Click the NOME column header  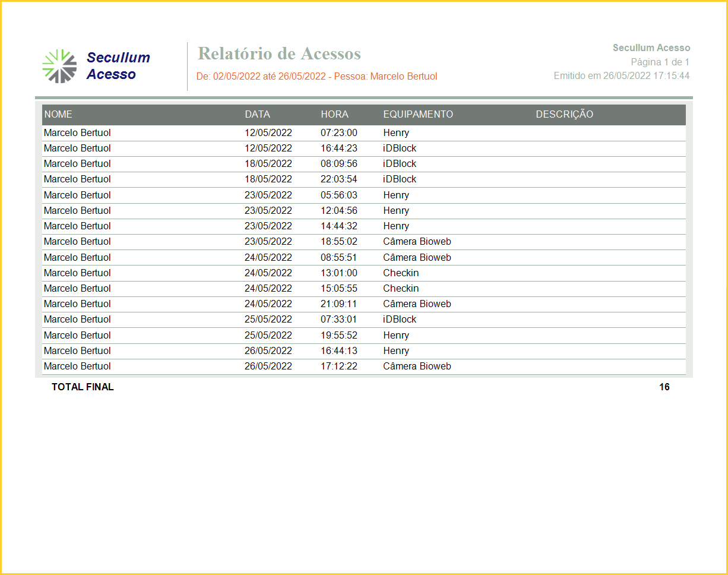point(58,115)
